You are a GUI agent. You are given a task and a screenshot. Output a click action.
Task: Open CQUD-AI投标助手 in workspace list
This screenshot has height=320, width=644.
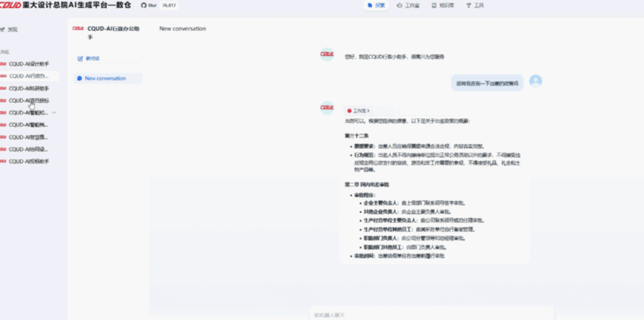29,162
